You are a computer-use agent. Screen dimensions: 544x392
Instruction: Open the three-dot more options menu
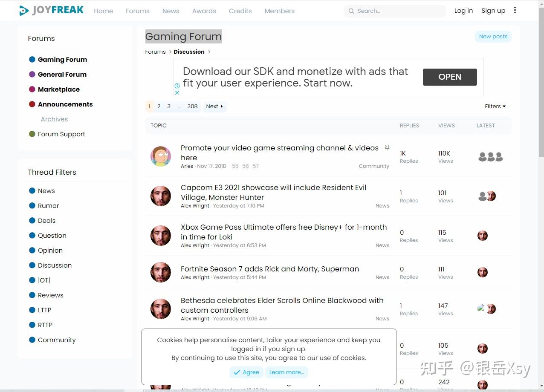515,10
